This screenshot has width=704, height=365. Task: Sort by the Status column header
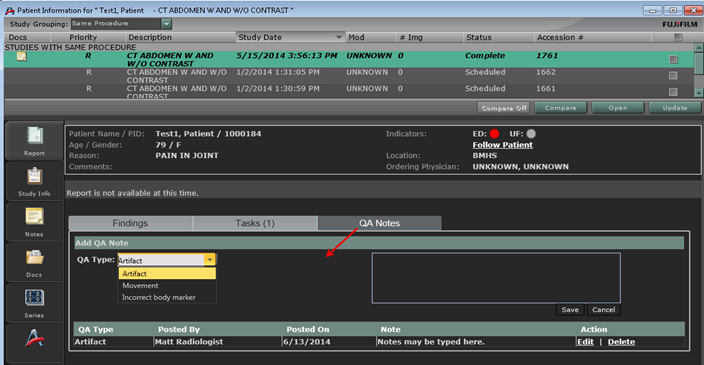(479, 37)
